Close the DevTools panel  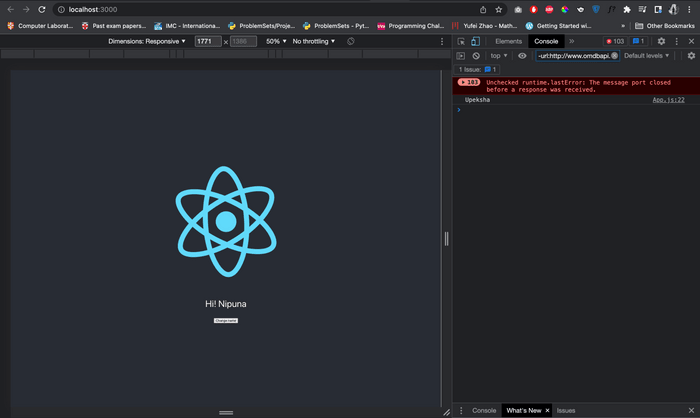click(691, 41)
